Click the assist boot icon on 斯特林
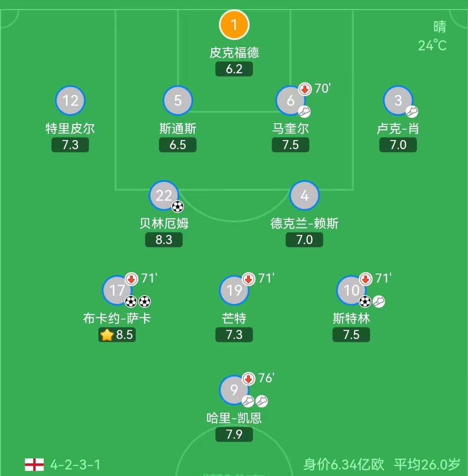This screenshot has width=468, height=476. click(x=379, y=301)
